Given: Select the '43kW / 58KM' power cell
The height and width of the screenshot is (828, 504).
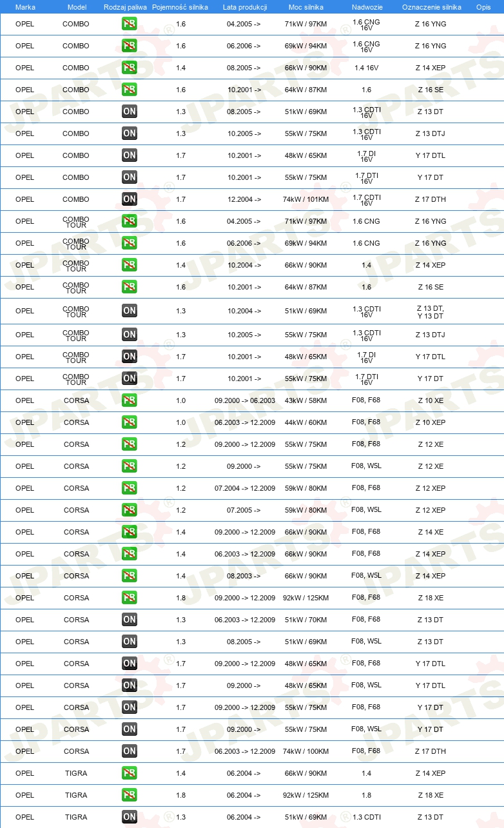Looking at the screenshot, I should coord(305,400).
